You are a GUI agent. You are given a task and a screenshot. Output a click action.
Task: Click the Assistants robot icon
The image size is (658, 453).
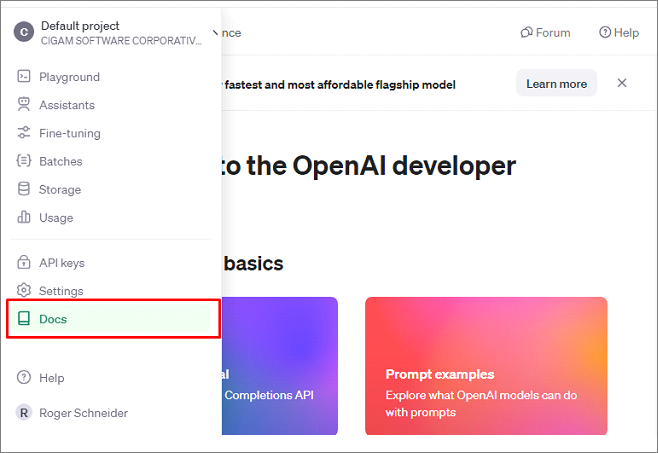(24, 105)
